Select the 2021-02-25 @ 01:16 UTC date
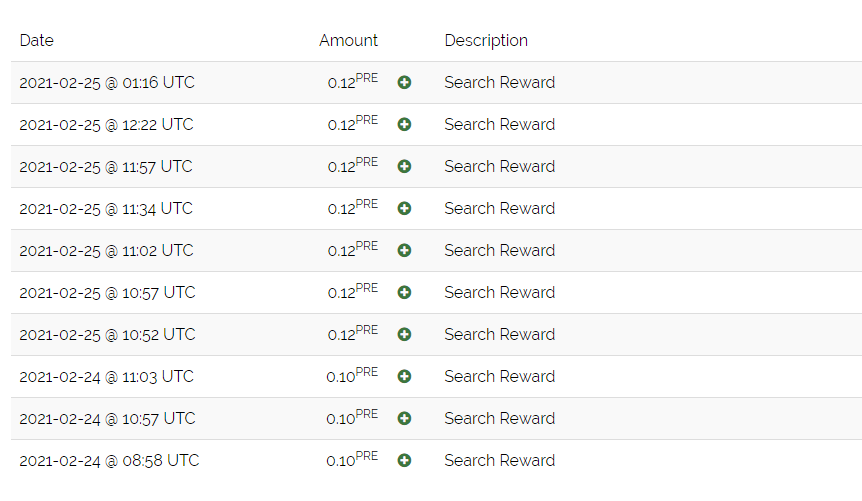 pyautogui.click(x=107, y=82)
